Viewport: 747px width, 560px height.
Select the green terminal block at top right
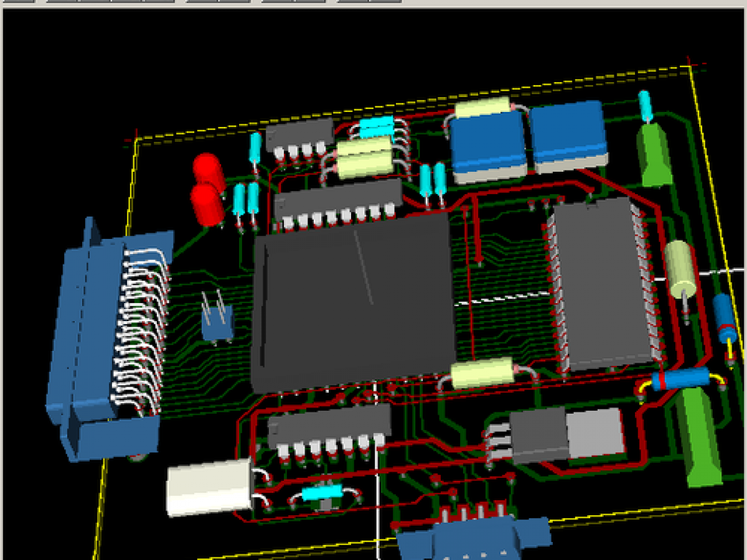[x=653, y=154]
